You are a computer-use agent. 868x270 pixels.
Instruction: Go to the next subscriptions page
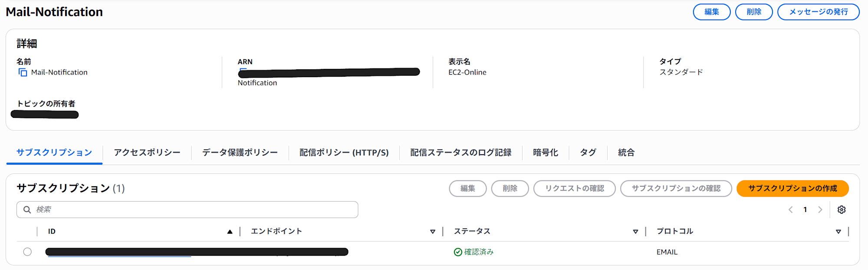click(x=820, y=210)
